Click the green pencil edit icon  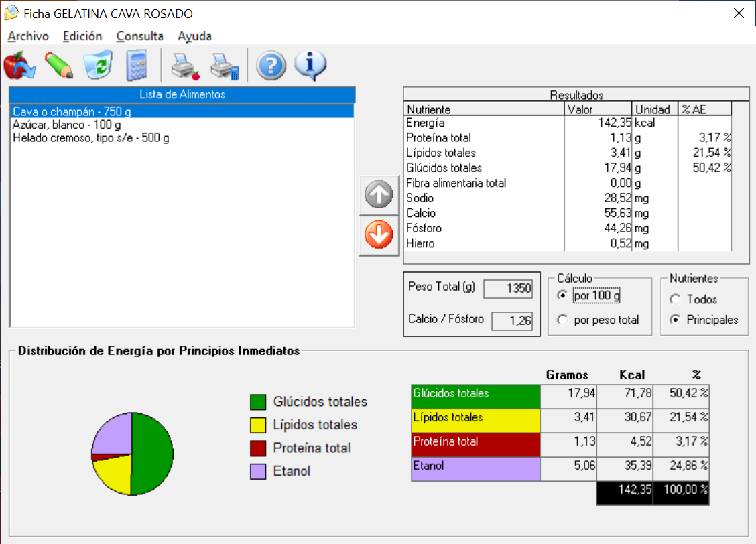coord(59,66)
